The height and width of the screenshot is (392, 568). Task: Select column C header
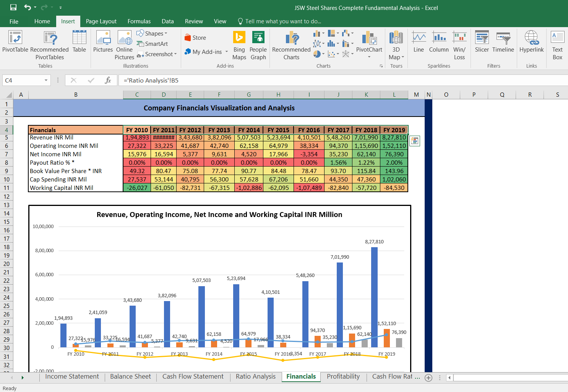point(137,95)
